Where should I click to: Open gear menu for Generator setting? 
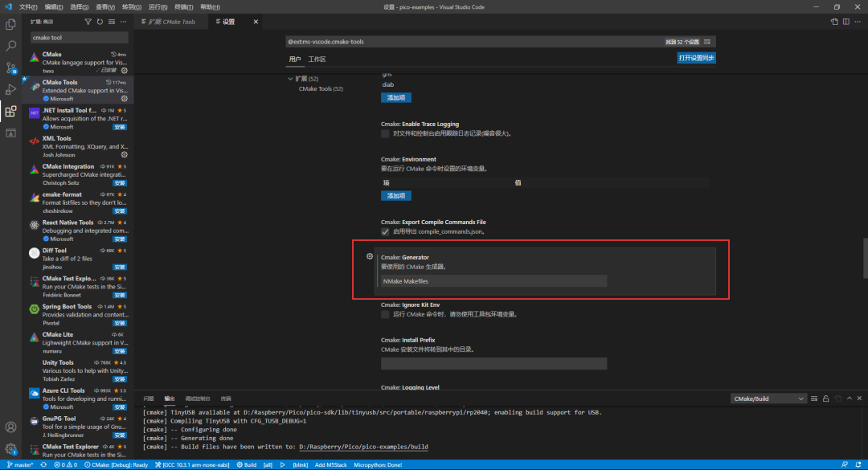click(x=370, y=256)
